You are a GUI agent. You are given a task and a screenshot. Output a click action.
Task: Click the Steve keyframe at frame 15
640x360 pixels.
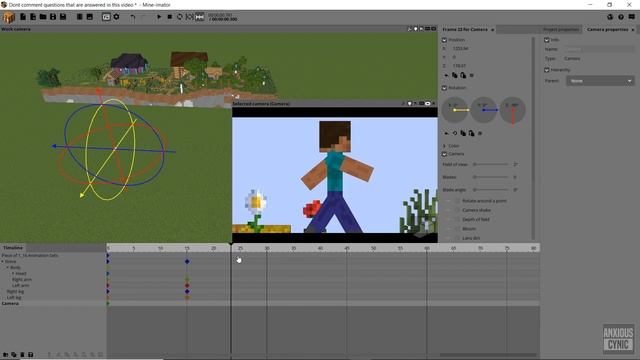pyautogui.click(x=187, y=262)
